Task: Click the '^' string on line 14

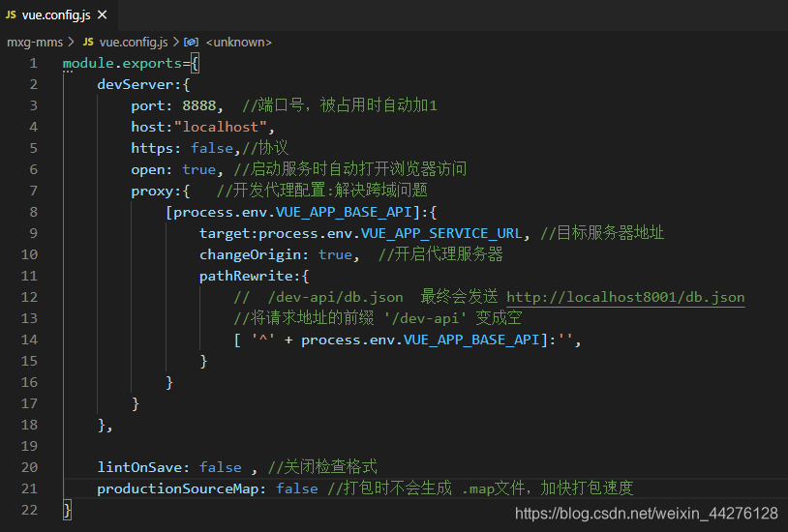Action: (x=263, y=340)
